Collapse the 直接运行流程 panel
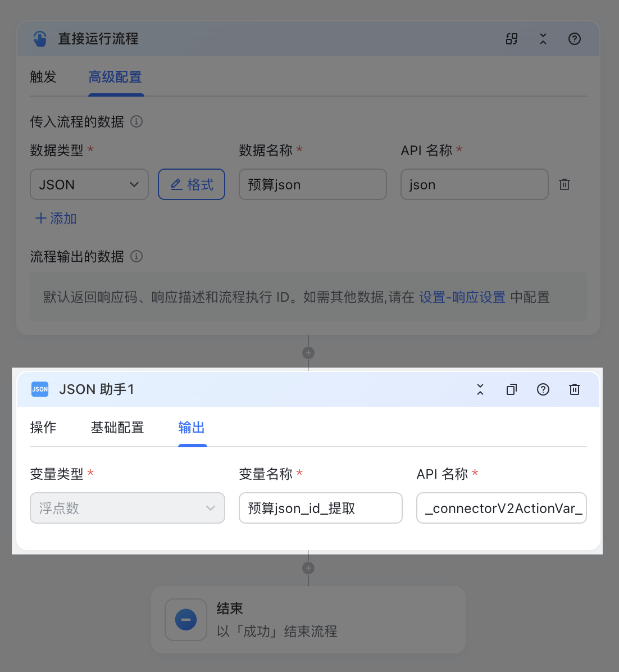This screenshot has width=619, height=672. point(543,39)
